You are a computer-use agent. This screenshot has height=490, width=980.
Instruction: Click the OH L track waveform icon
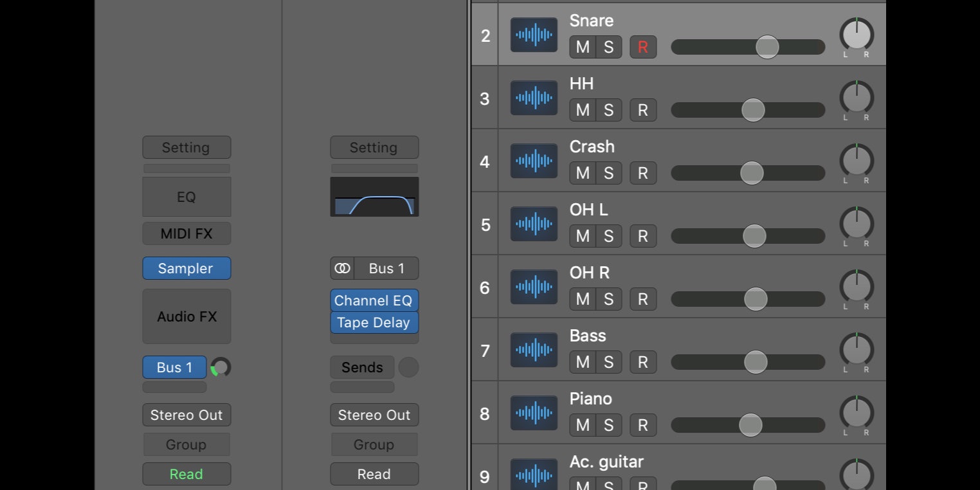[x=534, y=224]
